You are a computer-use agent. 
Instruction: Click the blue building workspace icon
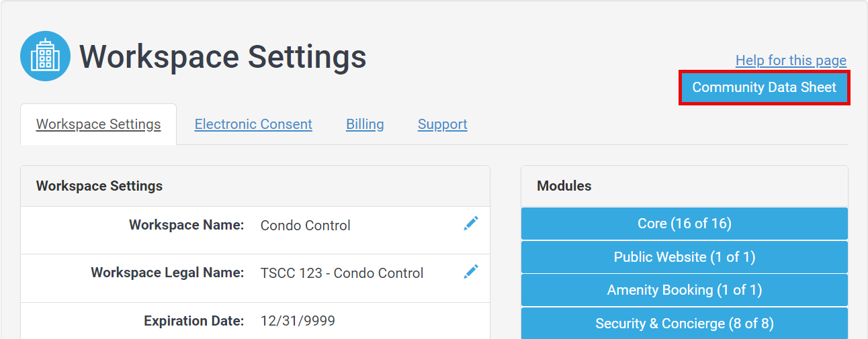pos(45,56)
